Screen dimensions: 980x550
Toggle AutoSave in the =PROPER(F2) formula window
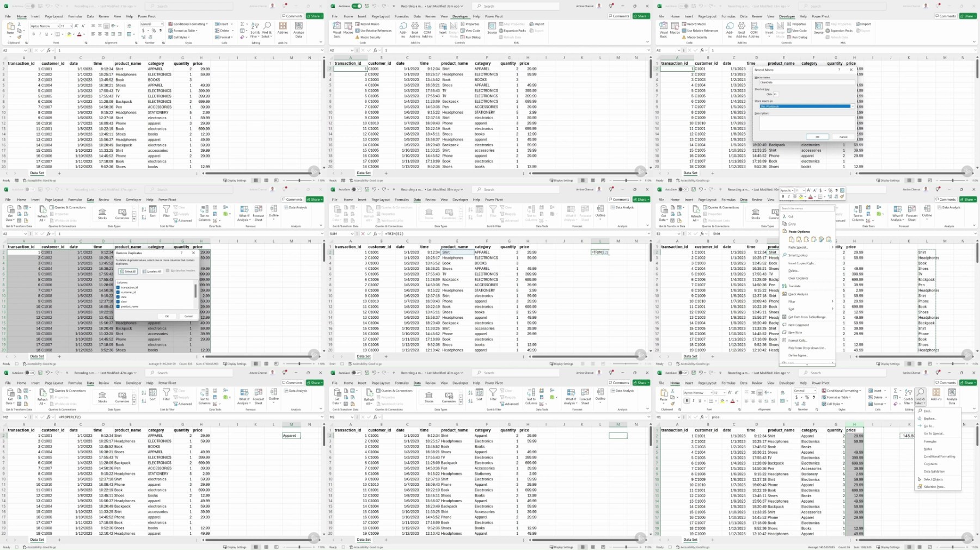click(x=30, y=373)
